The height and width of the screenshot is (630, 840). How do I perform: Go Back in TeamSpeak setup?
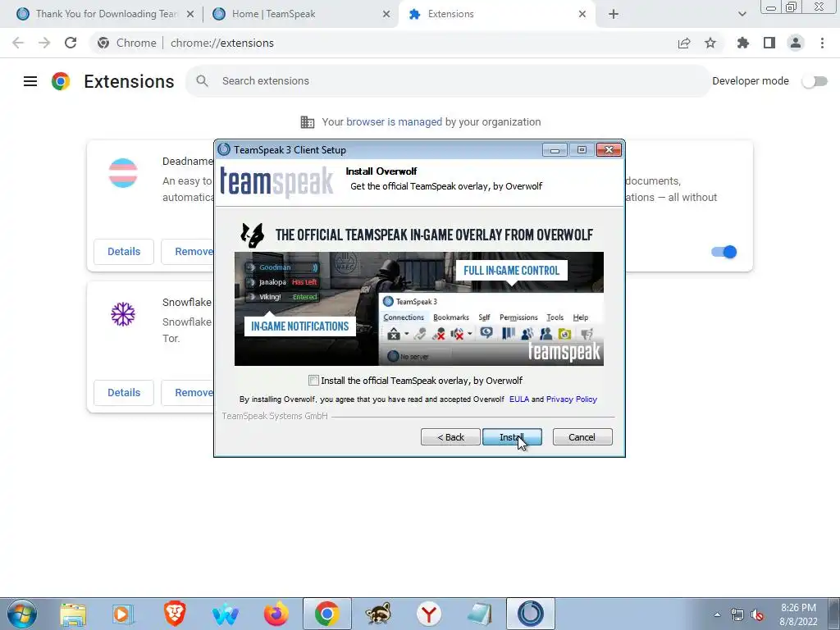coord(450,437)
